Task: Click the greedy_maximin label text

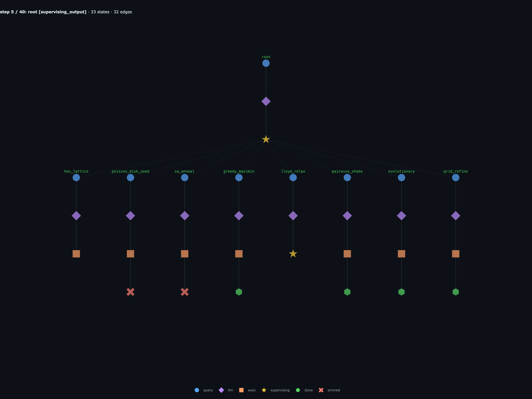Action: [x=239, y=171]
